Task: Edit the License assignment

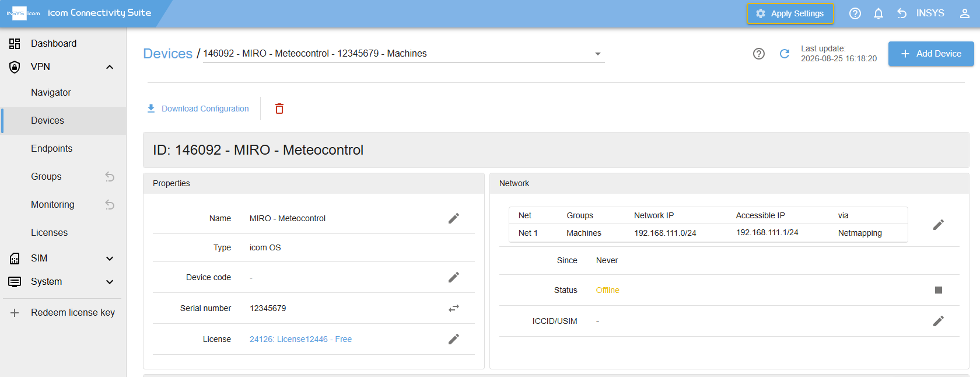Action: pyautogui.click(x=454, y=339)
